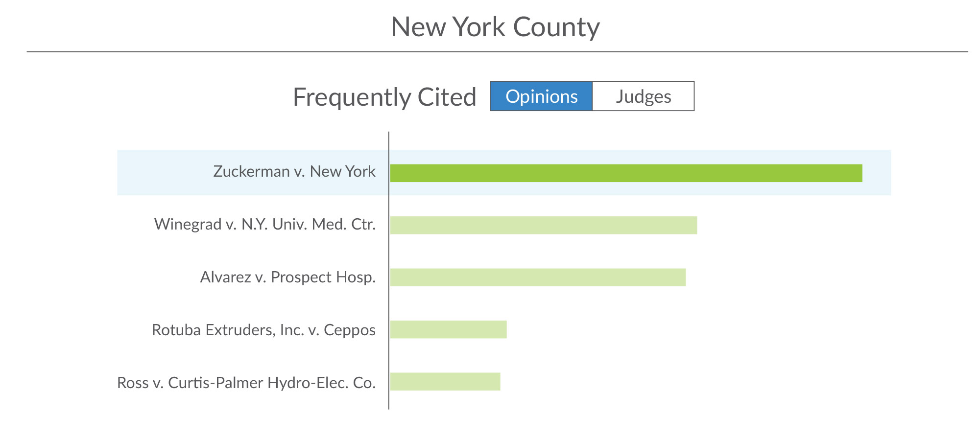
Task: Select the Alvarez citation bar
Action: pos(538,277)
